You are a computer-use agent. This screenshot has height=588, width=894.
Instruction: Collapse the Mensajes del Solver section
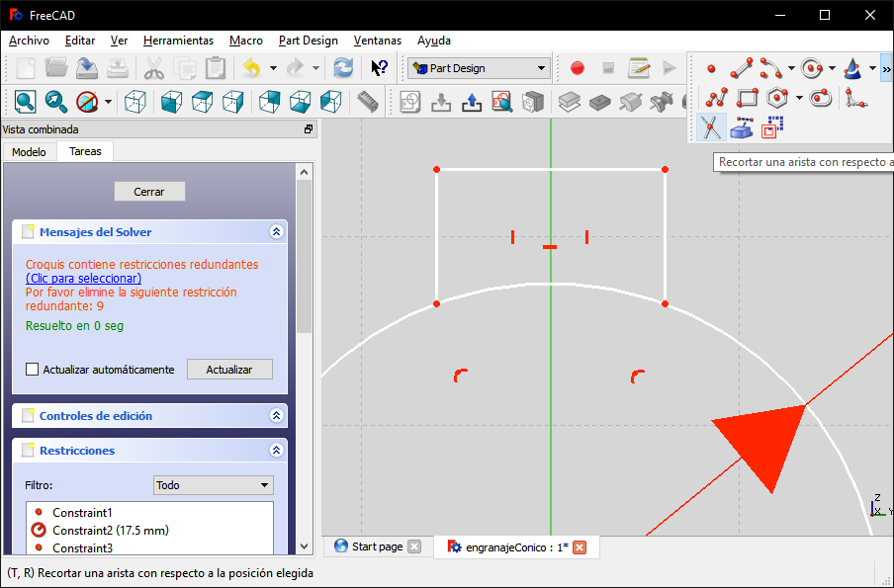[x=276, y=232]
